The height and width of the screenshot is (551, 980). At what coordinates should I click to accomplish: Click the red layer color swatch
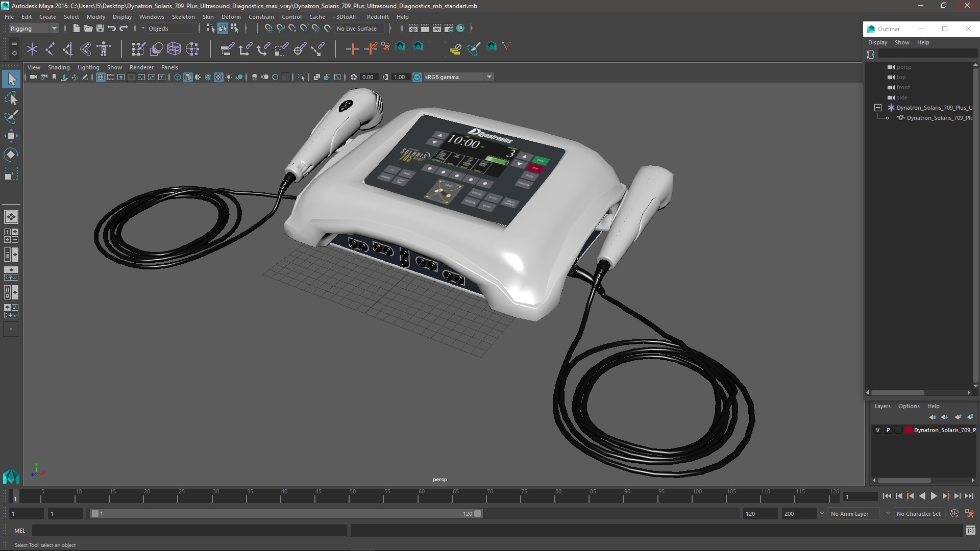pos(909,430)
